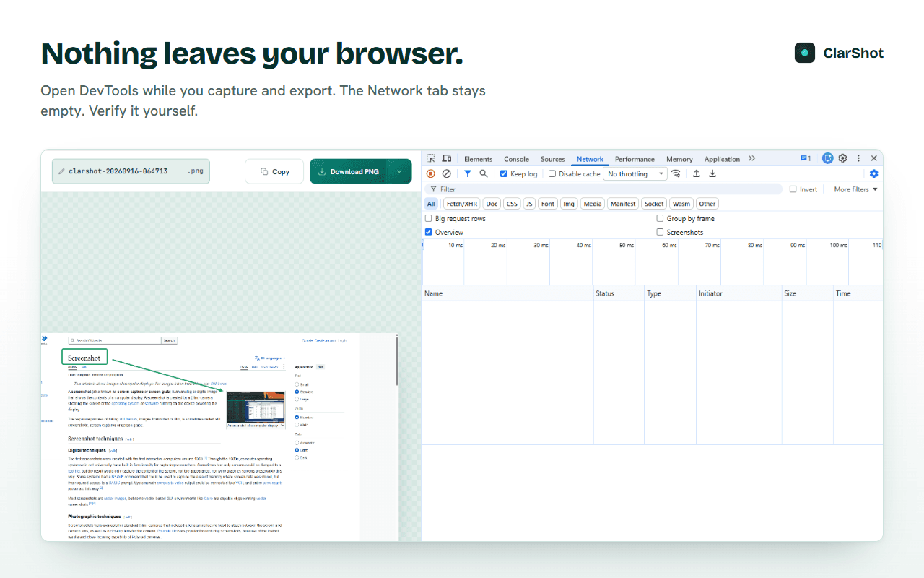Filter requests by JS
This screenshot has height=578, width=924.
(529, 204)
